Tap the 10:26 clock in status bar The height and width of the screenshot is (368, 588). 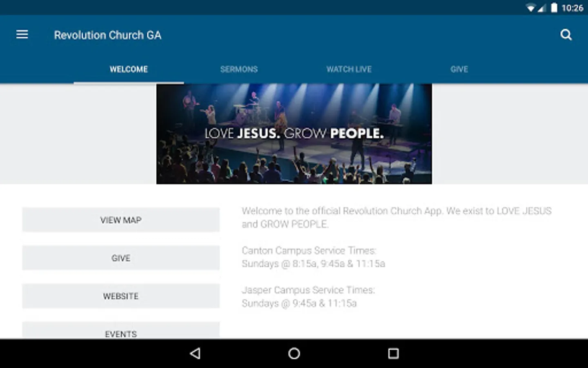(572, 8)
